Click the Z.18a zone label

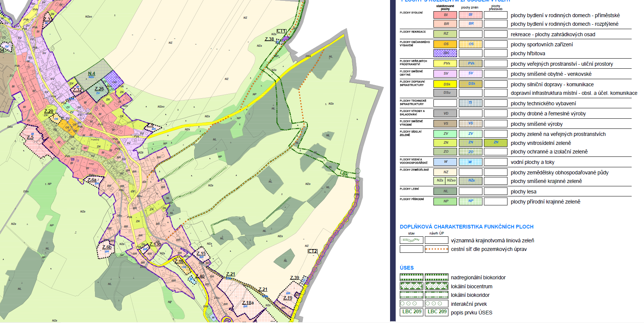pyautogui.click(x=248, y=303)
